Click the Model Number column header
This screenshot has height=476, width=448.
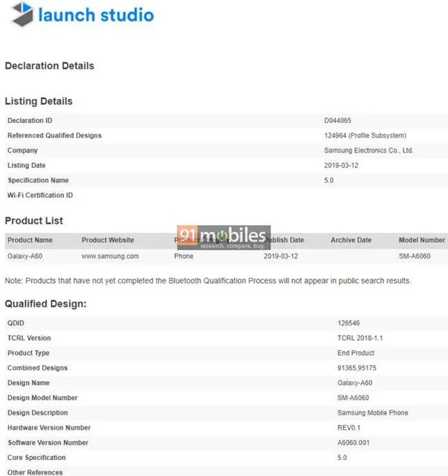[x=422, y=240]
